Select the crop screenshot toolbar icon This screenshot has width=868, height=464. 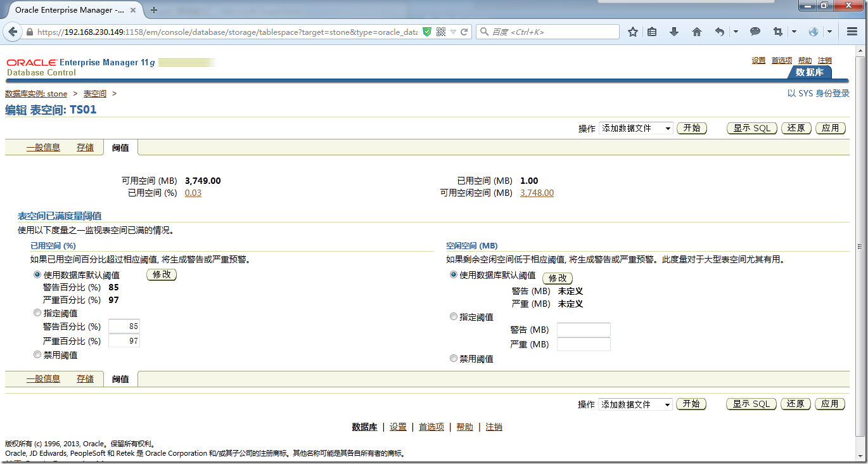pyautogui.click(x=778, y=32)
